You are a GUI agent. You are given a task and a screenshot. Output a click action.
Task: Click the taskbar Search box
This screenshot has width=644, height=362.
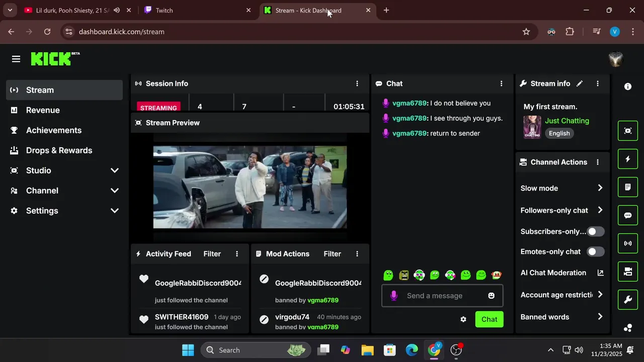point(256,350)
